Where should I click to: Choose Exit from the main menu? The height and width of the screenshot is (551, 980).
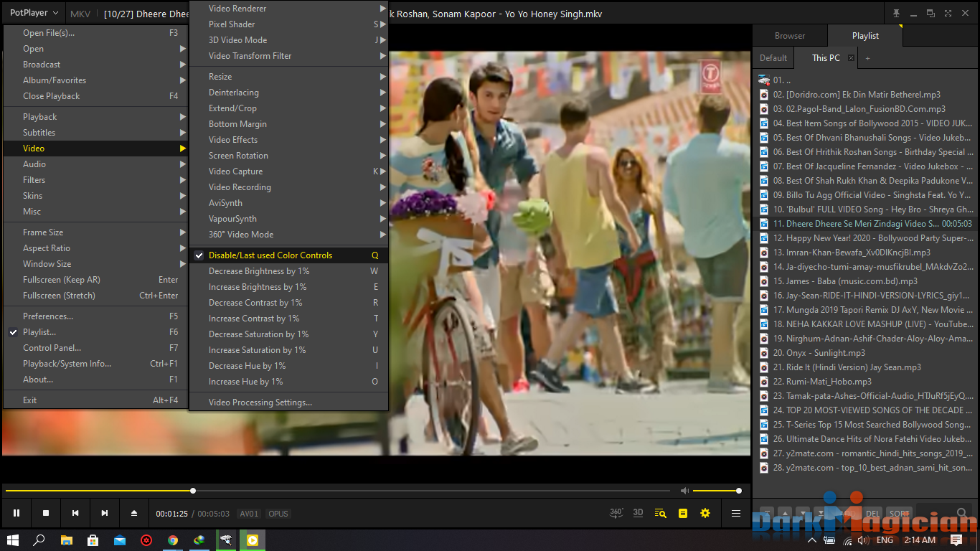point(95,400)
